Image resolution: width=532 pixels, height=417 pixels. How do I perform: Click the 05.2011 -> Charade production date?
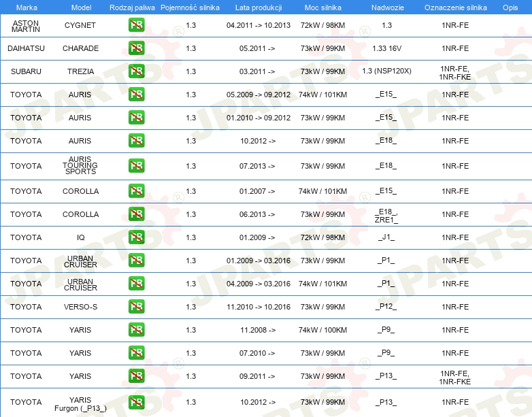[x=257, y=48]
